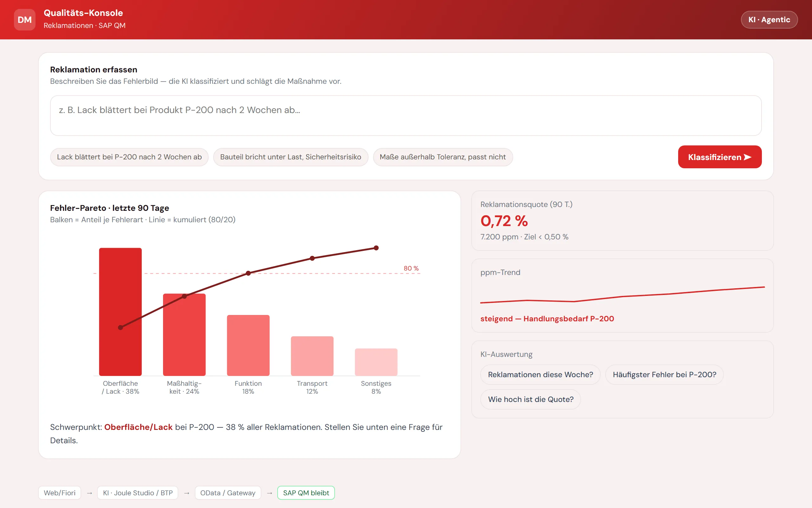Click the ppm-Trend sparkline chart
Screen dimensions: 812x508
click(x=622, y=295)
